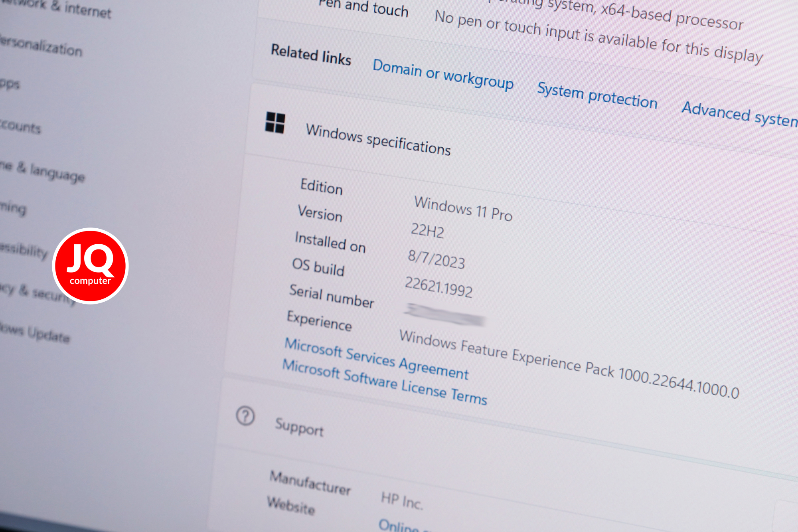This screenshot has height=532, width=798.
Task: Click the Experience label
Action: [319, 321]
